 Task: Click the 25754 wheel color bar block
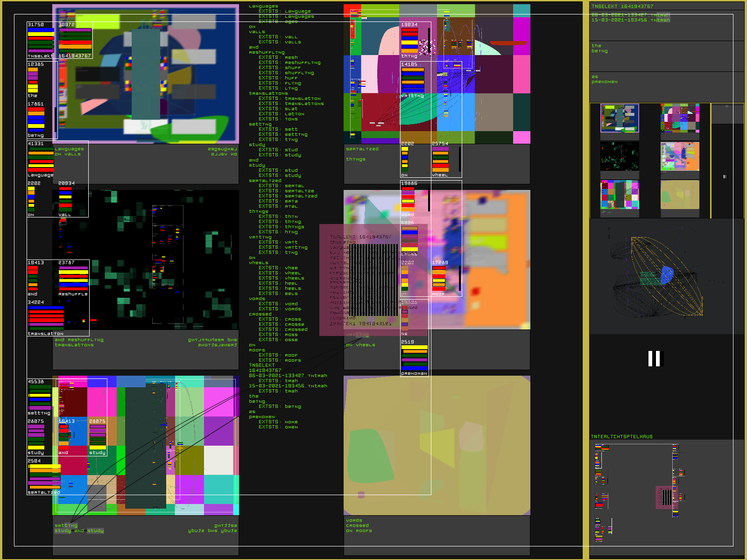coord(440,160)
